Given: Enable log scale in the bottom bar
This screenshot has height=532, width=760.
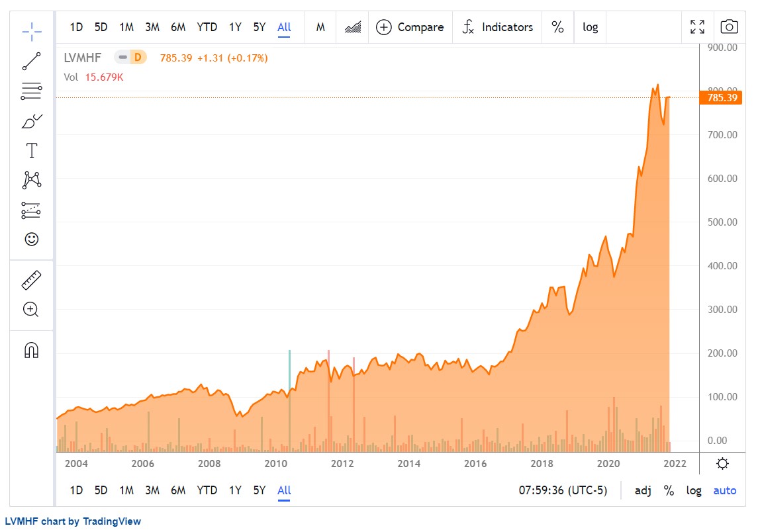Looking at the screenshot, I should click(694, 490).
